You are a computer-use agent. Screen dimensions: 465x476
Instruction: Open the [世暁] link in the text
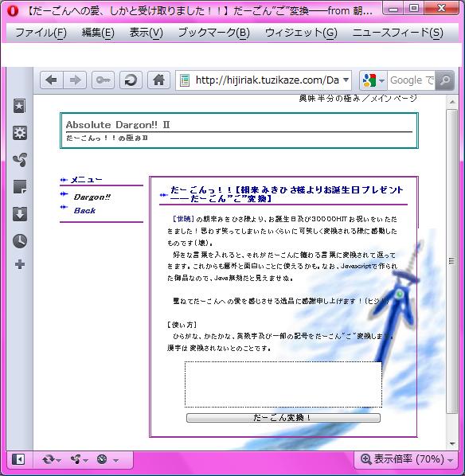pyautogui.click(x=183, y=219)
